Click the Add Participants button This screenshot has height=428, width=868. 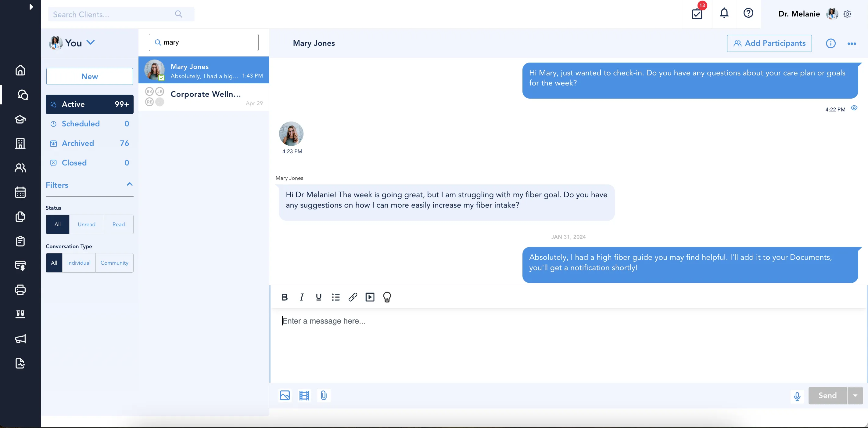769,43
